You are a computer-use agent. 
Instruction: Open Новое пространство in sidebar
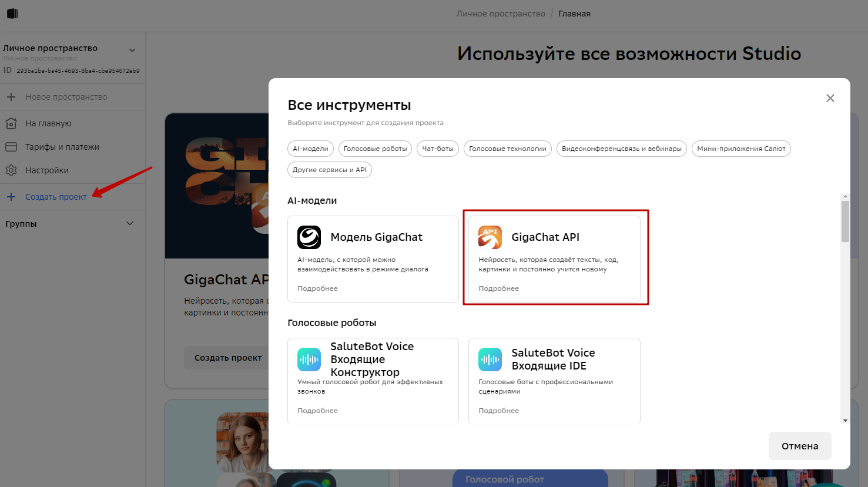66,97
